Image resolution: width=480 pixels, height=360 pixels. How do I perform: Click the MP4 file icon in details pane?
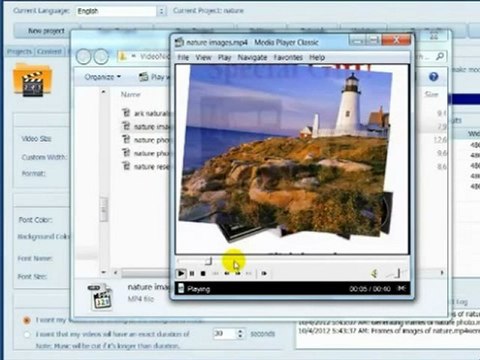coord(100,296)
